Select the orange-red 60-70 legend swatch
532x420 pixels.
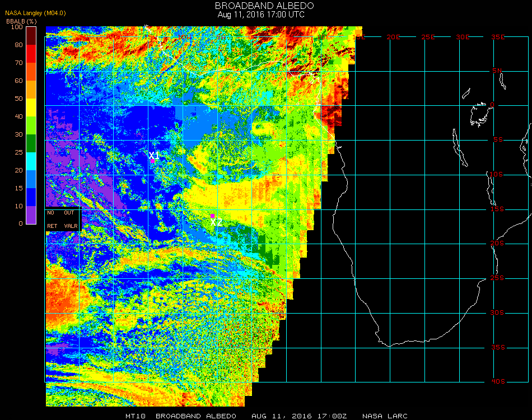tap(31, 72)
